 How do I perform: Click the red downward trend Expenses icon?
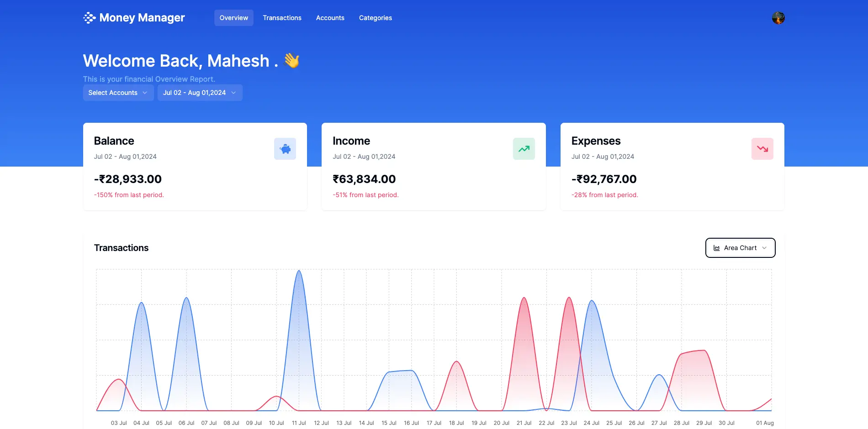(762, 149)
